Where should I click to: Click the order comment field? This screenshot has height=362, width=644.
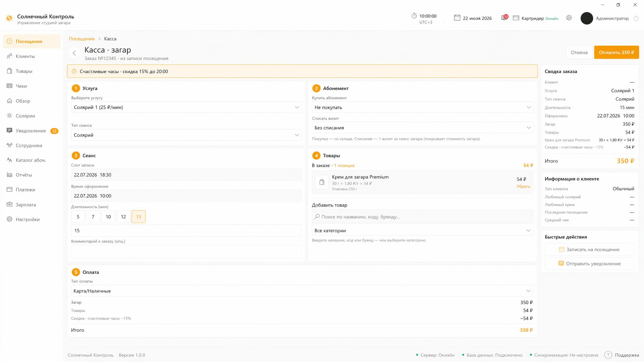pos(186,252)
